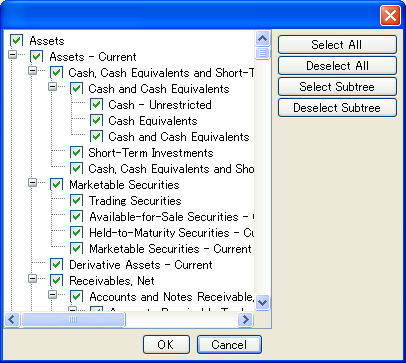Viewport: 406px width, 363px height.
Task: Toggle the Short-Term Investments checkbox
Action: (x=76, y=152)
